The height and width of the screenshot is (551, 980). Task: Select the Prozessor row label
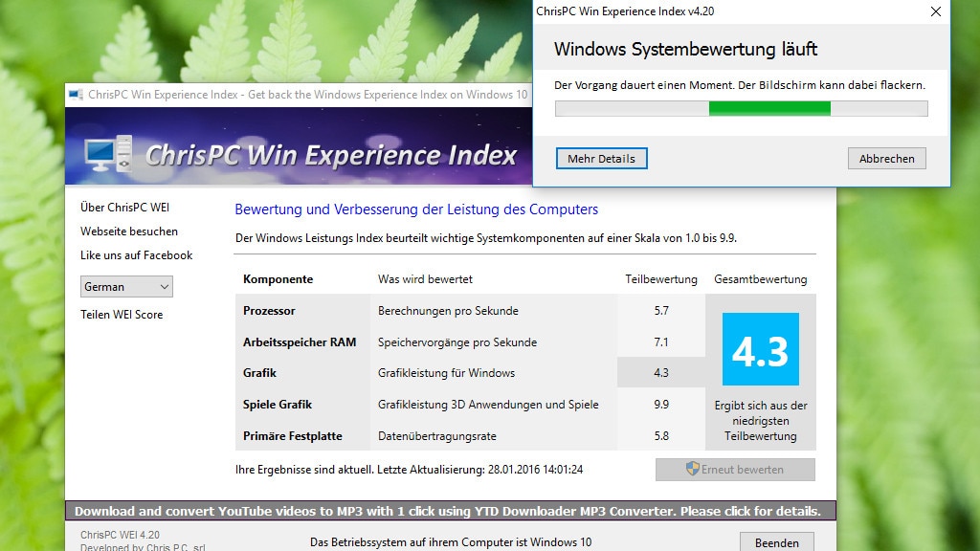pyautogui.click(x=269, y=311)
